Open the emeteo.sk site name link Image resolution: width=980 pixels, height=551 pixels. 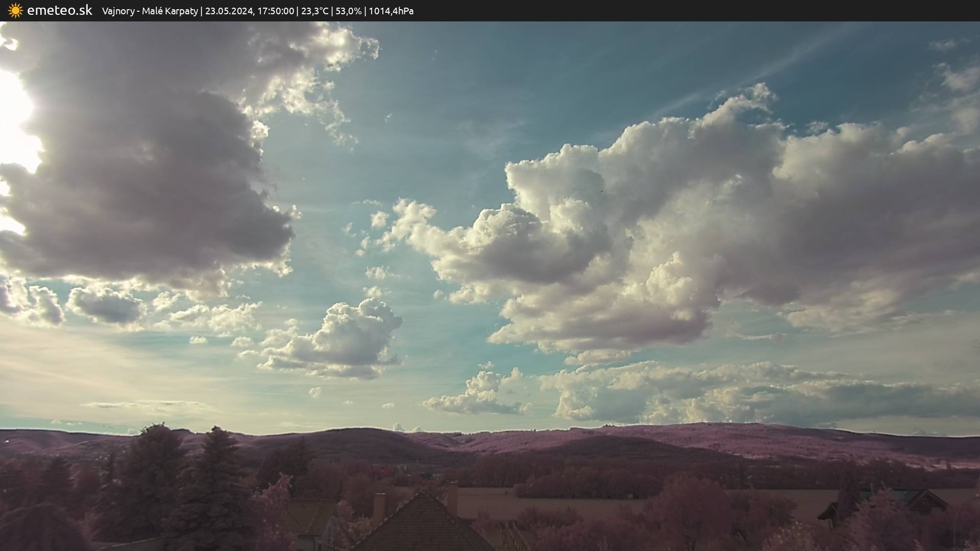pyautogui.click(x=59, y=10)
